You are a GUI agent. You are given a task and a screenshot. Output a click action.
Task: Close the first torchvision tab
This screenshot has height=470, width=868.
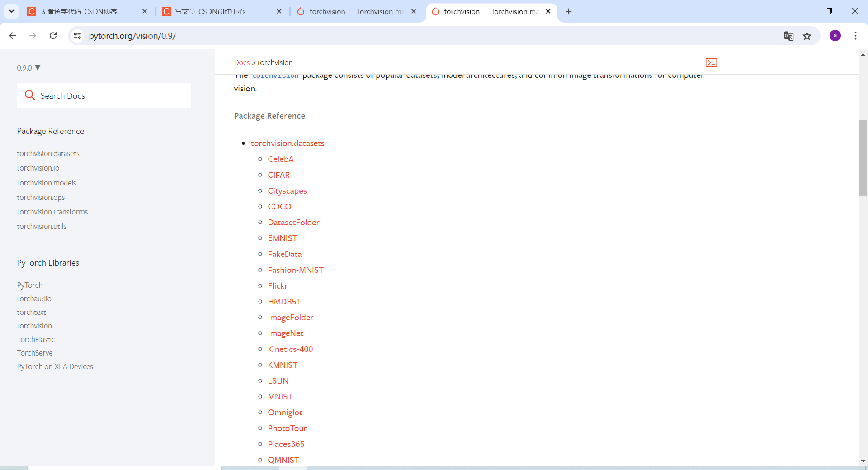coord(414,11)
